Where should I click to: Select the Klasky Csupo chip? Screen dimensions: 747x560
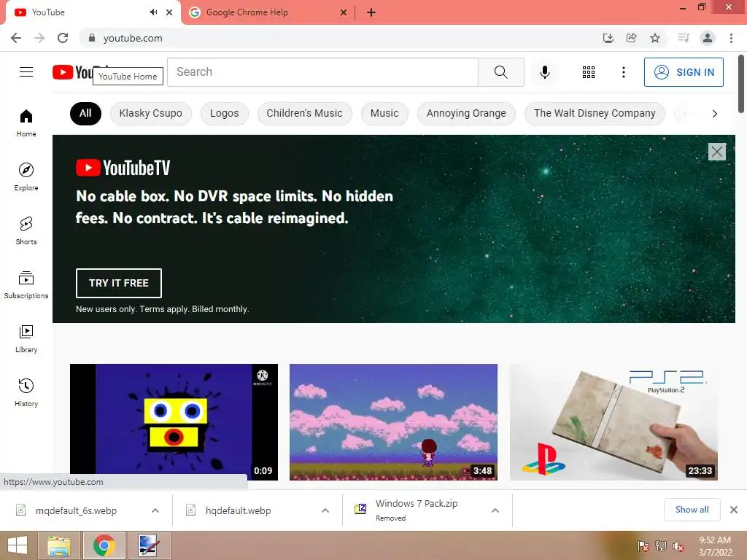click(150, 113)
